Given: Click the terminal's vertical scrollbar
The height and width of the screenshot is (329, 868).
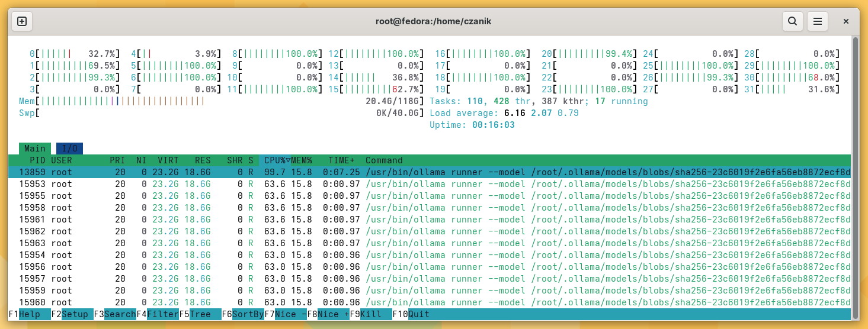Looking at the screenshot, I should point(855,172).
